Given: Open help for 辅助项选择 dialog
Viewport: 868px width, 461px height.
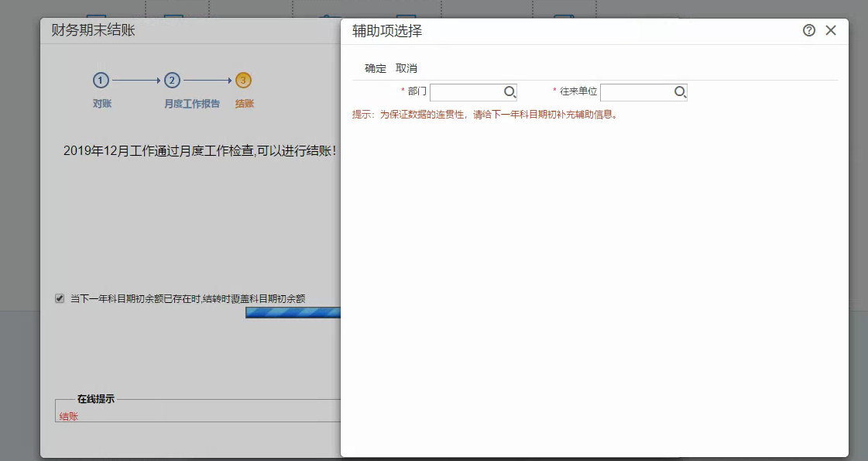Looking at the screenshot, I should (x=809, y=30).
